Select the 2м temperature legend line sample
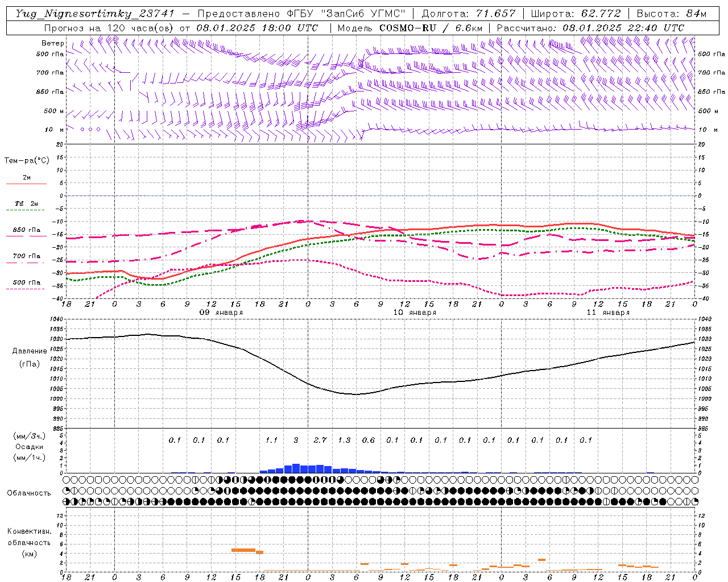728x582 pixels. (26, 184)
